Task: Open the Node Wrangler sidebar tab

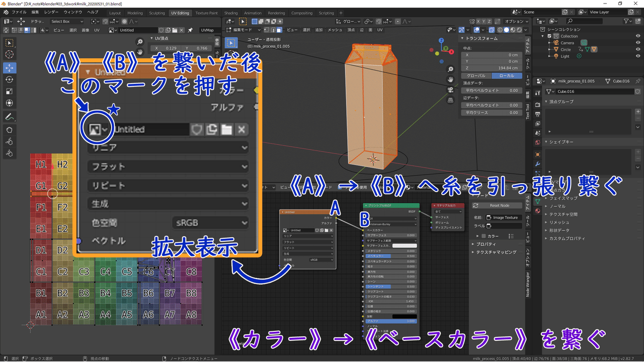Action: tap(528, 284)
